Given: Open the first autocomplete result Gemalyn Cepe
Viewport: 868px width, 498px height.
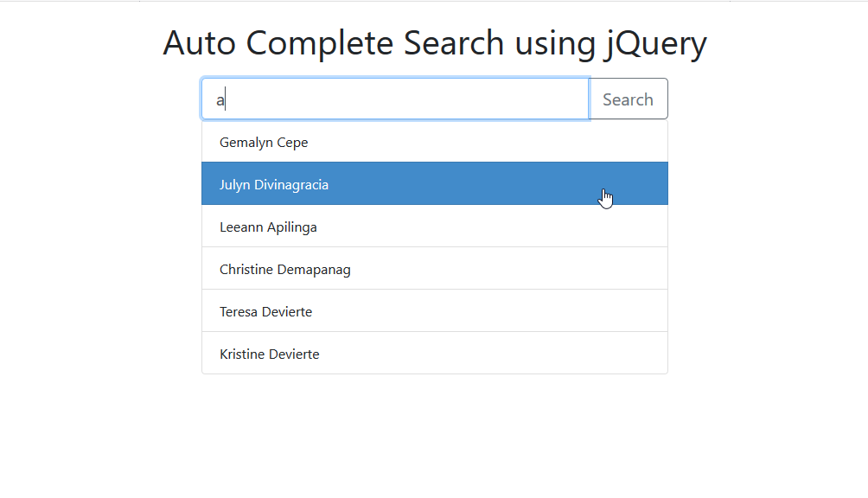Looking at the screenshot, I should [x=435, y=142].
